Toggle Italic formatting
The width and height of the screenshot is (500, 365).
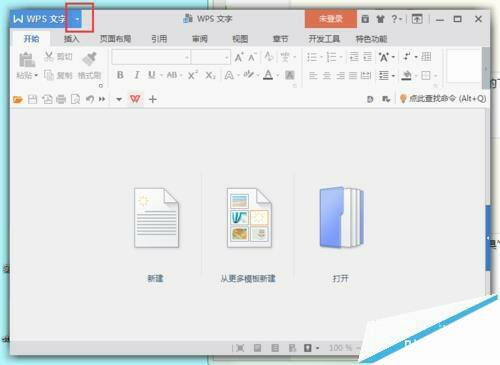(137, 75)
